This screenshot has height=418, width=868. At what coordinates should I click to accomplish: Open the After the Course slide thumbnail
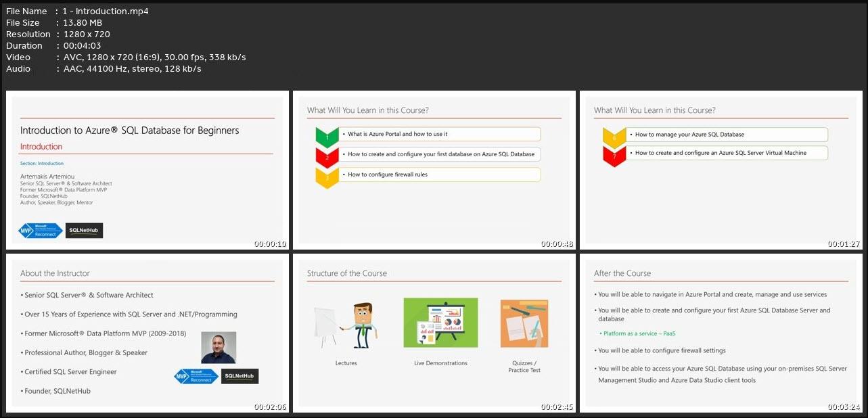(x=721, y=332)
